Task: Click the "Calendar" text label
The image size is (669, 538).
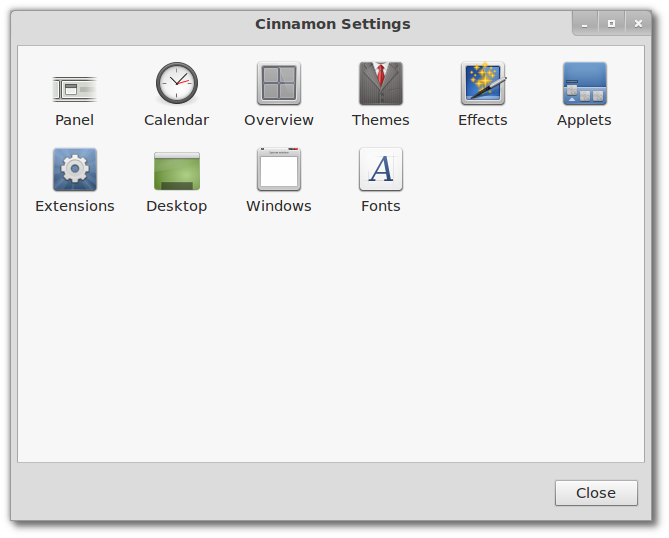Action: tap(177, 120)
